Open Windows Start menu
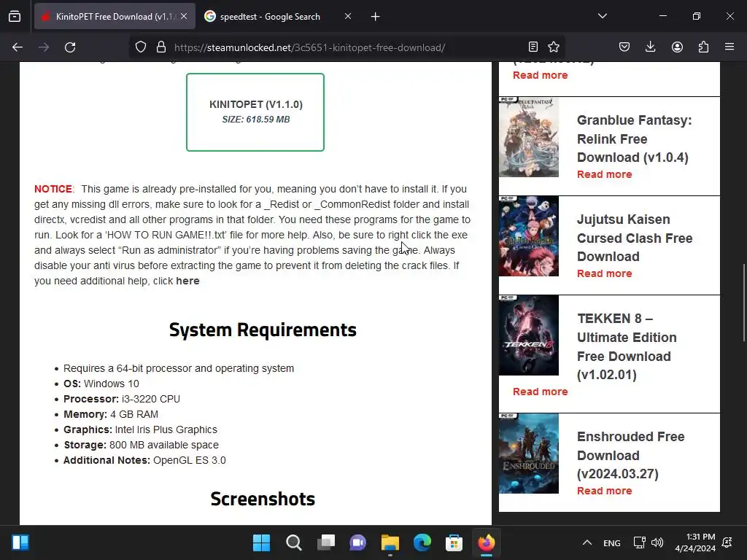 click(x=261, y=542)
